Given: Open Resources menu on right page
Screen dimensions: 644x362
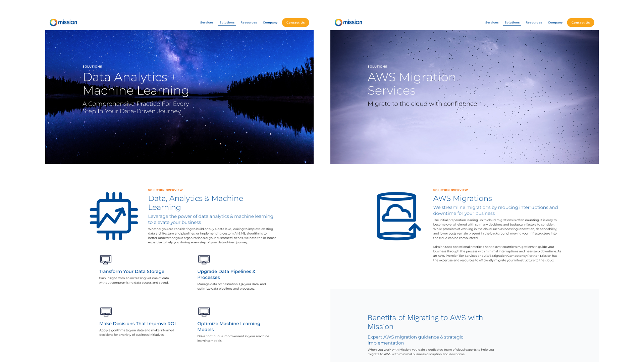Looking at the screenshot, I should pyautogui.click(x=534, y=23).
